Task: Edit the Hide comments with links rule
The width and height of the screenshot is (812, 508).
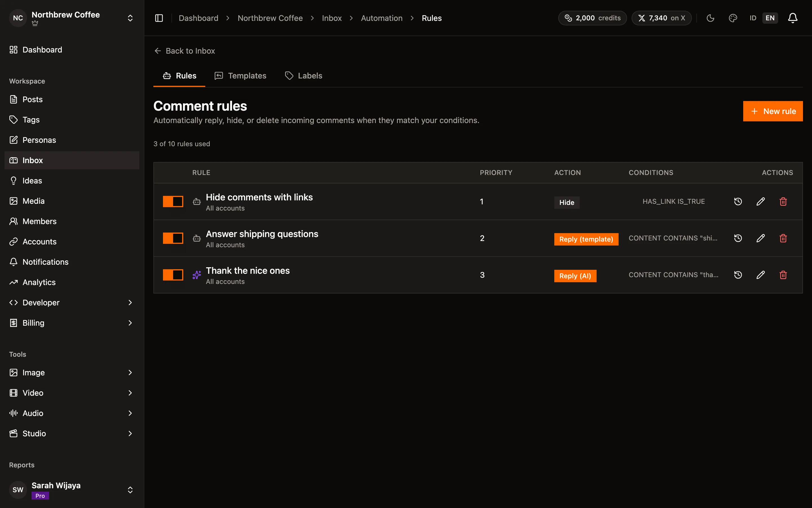Action: point(761,202)
